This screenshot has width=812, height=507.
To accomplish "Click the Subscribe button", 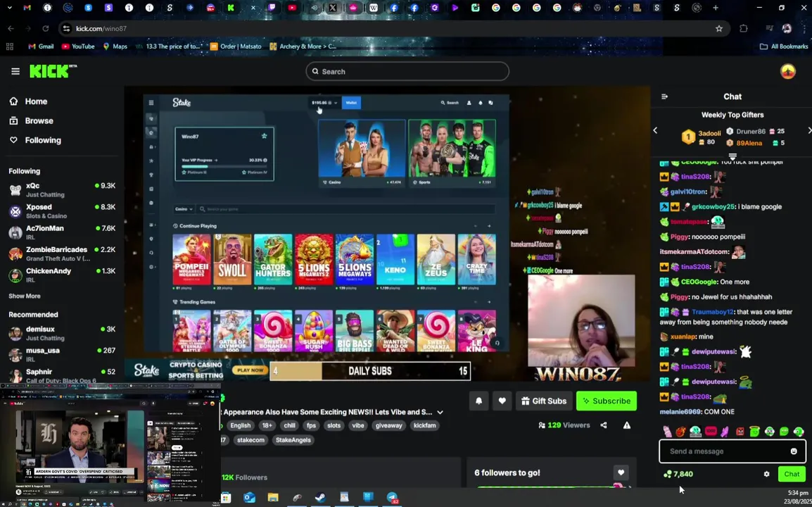I will 607,401.
